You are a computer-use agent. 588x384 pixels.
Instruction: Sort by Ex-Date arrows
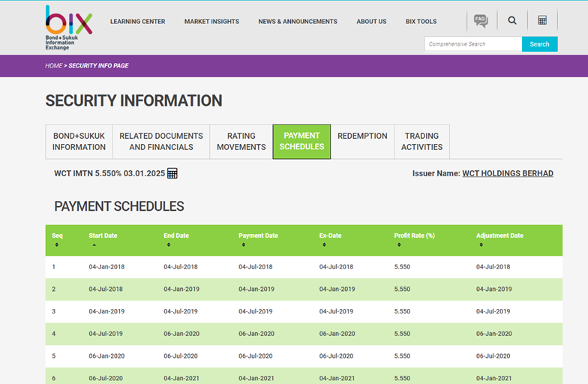tap(324, 244)
